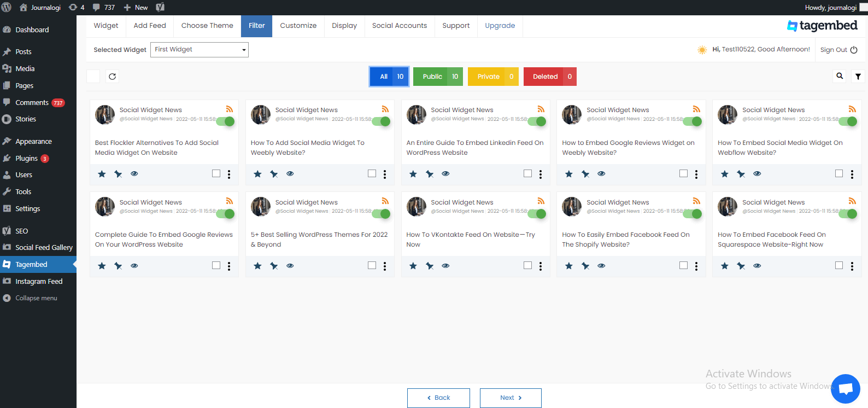Screen dimensions: 868x408
Task: Open the Social Accounts tab
Action: 400,26
